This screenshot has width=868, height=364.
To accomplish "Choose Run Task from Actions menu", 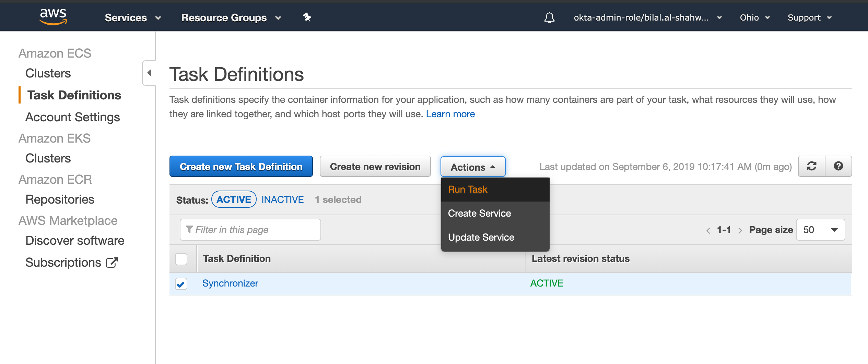I will pyautogui.click(x=468, y=189).
